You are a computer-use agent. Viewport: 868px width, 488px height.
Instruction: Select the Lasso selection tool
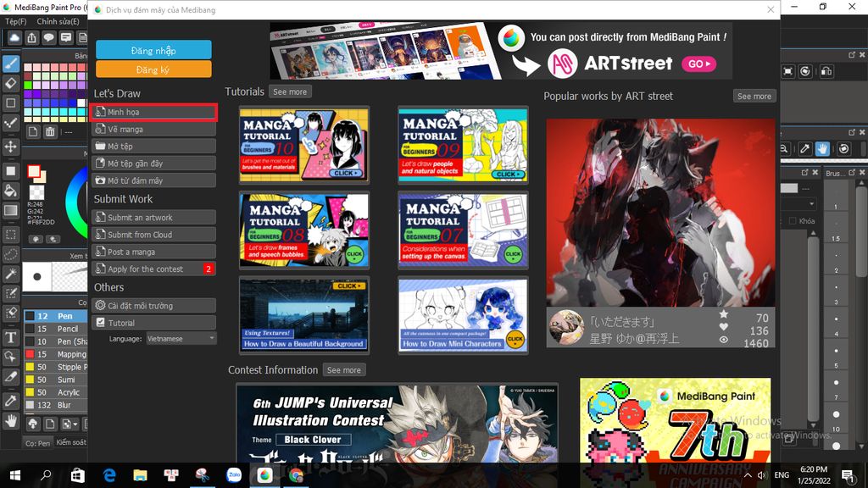[11, 254]
